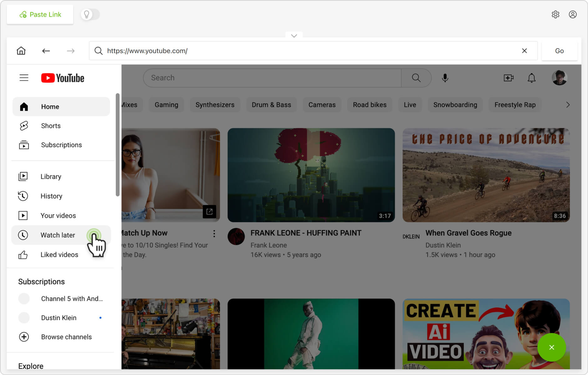This screenshot has width=588, height=375.
Task: Open three-dot menu on Match Up Now video
Action: click(214, 233)
